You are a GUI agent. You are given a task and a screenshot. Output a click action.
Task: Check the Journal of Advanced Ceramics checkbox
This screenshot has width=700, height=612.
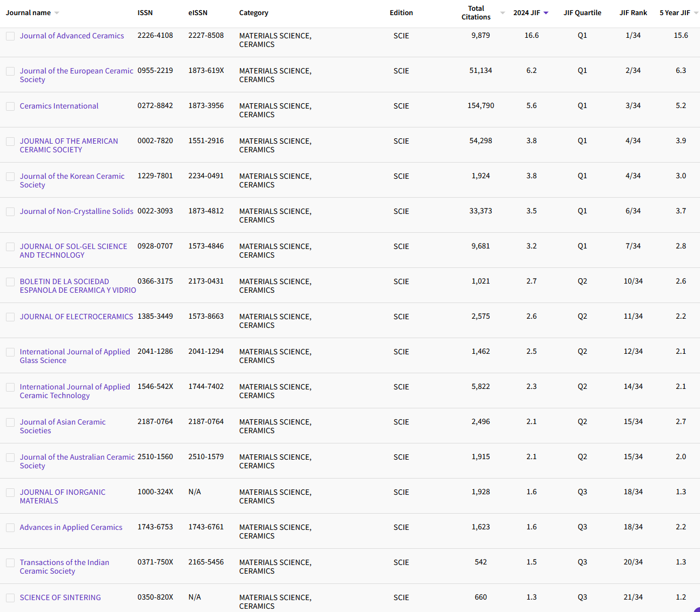click(10, 36)
